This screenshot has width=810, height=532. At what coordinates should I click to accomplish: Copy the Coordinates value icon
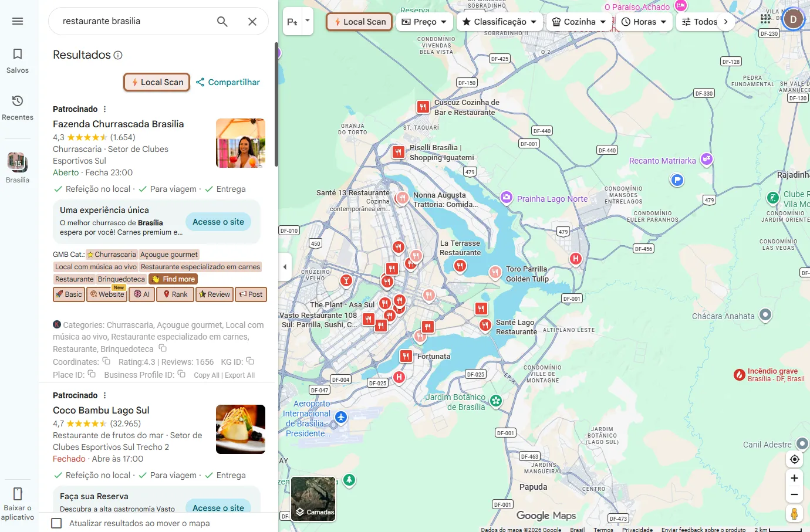[x=106, y=361]
